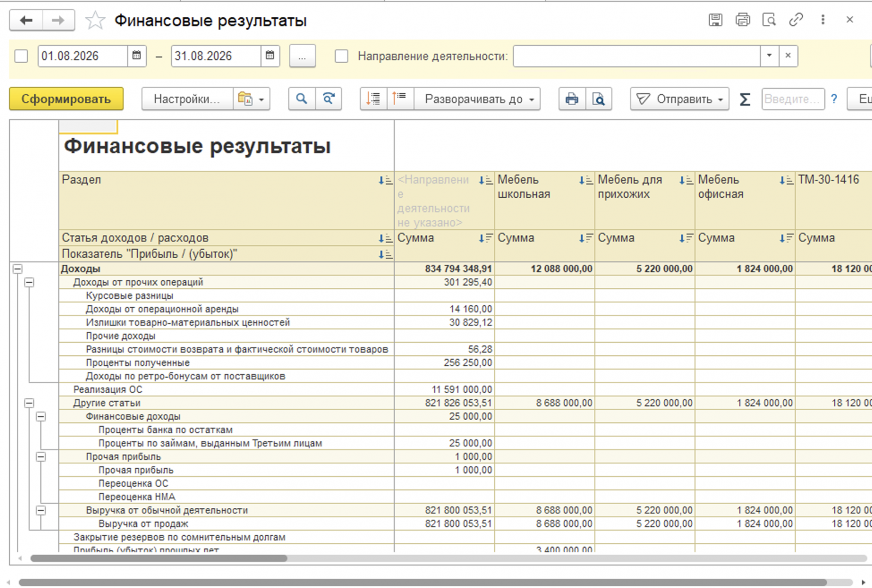This screenshot has height=588, width=872.
Task: Click the magnifier Find icon in toolbar
Action: (x=301, y=99)
